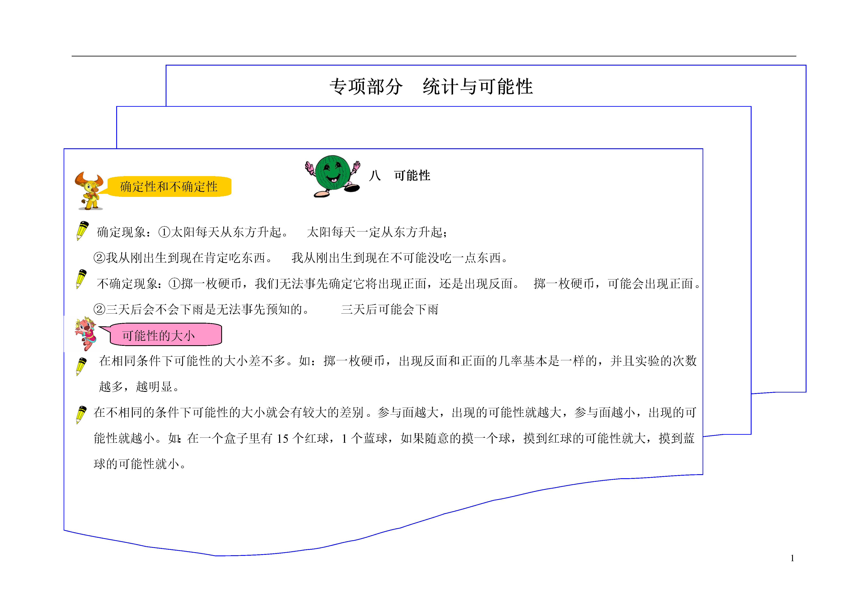The width and height of the screenshot is (868, 614).
Task: Click the text 三天后可能会下雨
Action: 390,310
